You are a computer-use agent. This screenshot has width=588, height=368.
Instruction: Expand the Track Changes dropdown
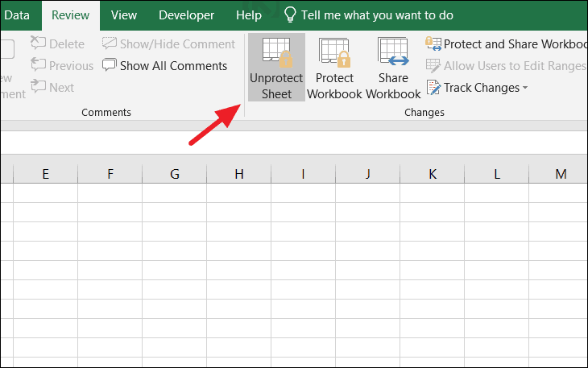pos(525,88)
